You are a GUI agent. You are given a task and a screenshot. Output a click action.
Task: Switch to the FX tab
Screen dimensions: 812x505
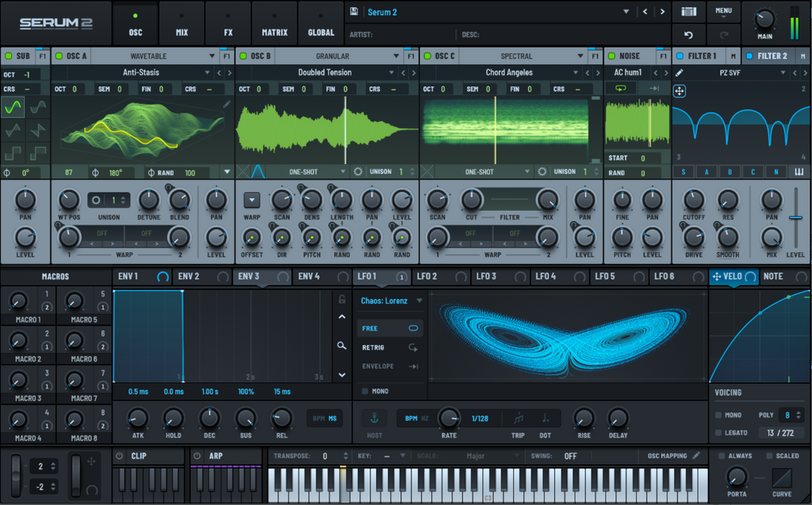pyautogui.click(x=228, y=23)
